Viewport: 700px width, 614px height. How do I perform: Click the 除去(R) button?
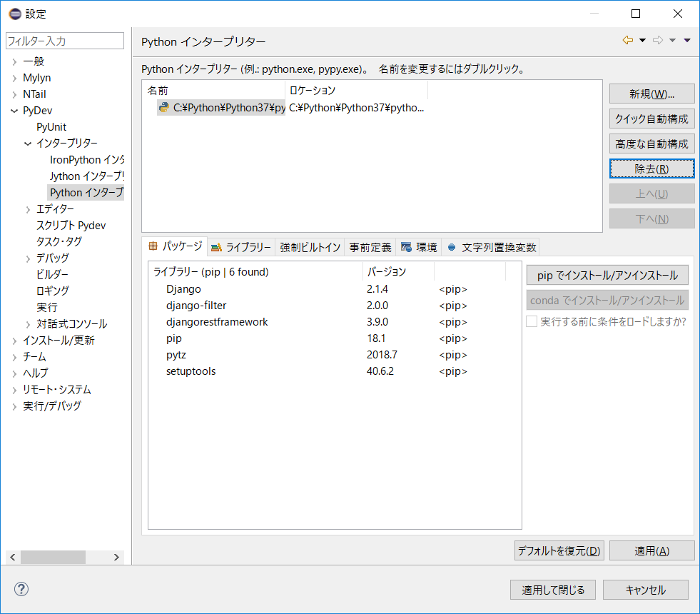tap(651, 168)
